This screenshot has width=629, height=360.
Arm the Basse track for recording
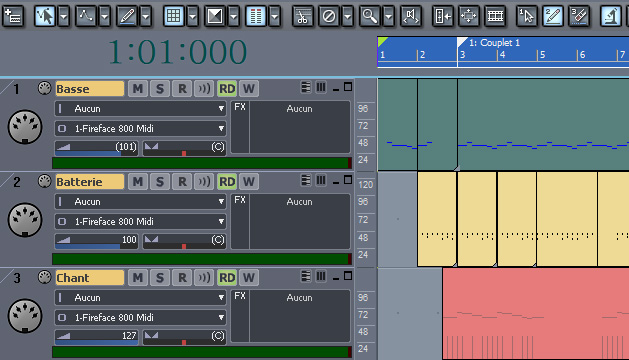[182, 89]
